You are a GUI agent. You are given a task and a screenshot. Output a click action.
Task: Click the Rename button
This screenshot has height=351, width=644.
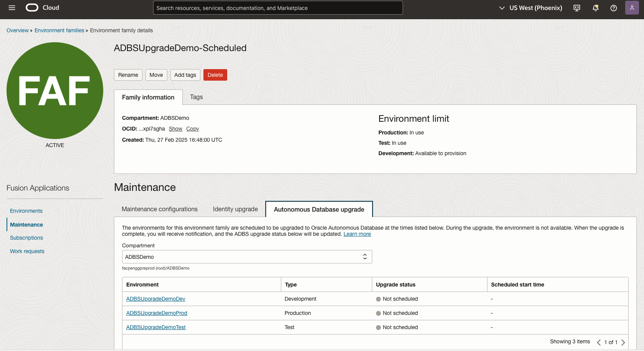tap(128, 75)
